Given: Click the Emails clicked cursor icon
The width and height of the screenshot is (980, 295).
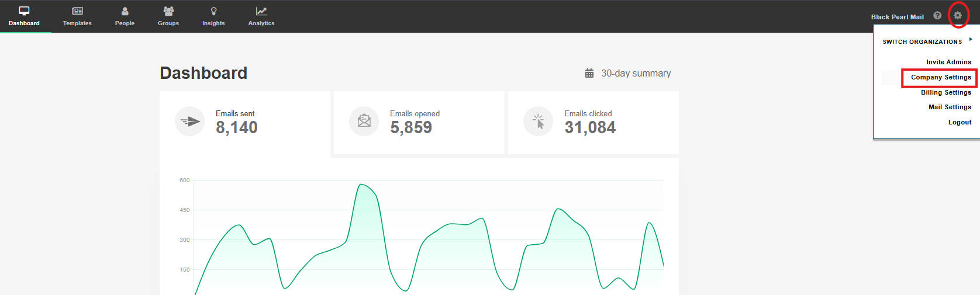Looking at the screenshot, I should (x=538, y=122).
